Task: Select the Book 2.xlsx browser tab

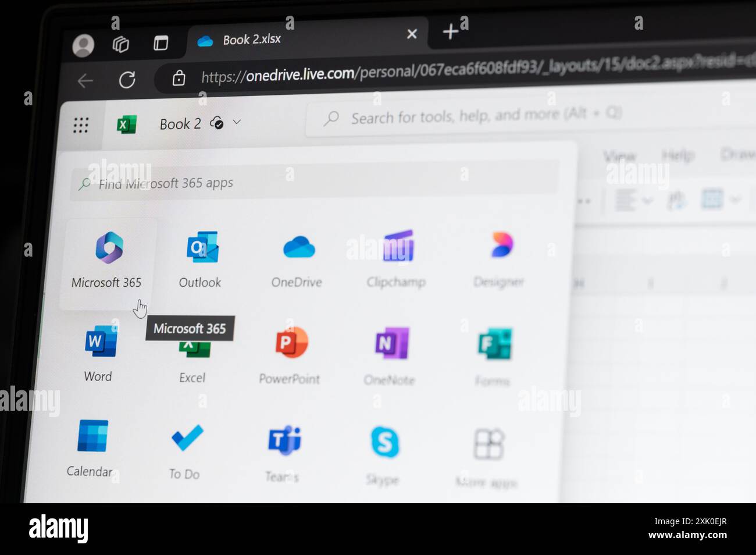Action: pyautogui.click(x=308, y=38)
